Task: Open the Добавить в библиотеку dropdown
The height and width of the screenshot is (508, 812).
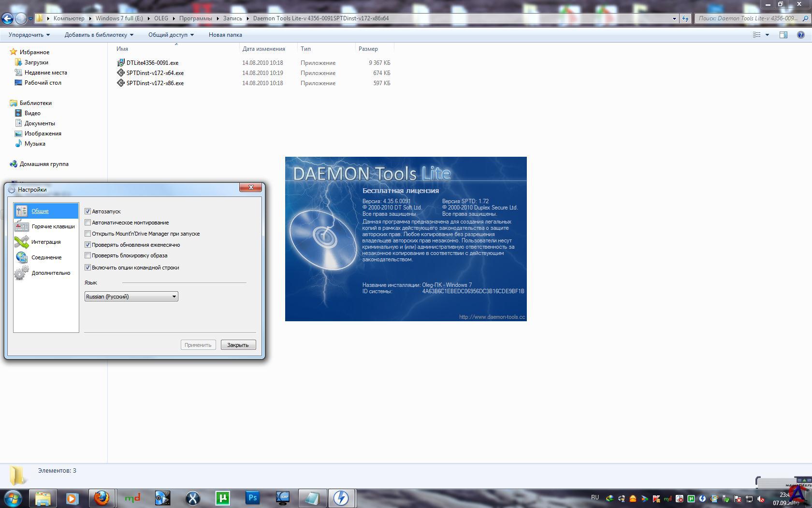Action: (x=99, y=35)
